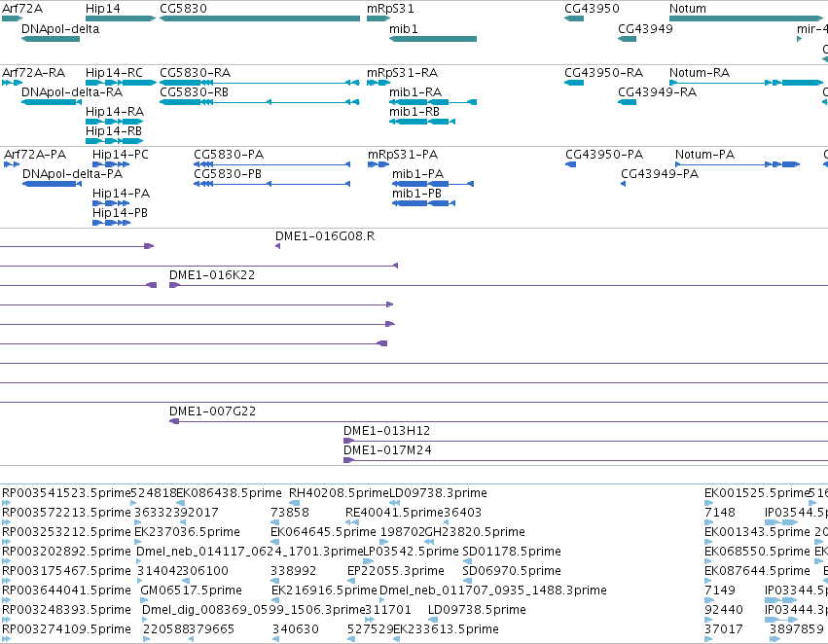Select the CG5830-PB protein label

pos(228,174)
